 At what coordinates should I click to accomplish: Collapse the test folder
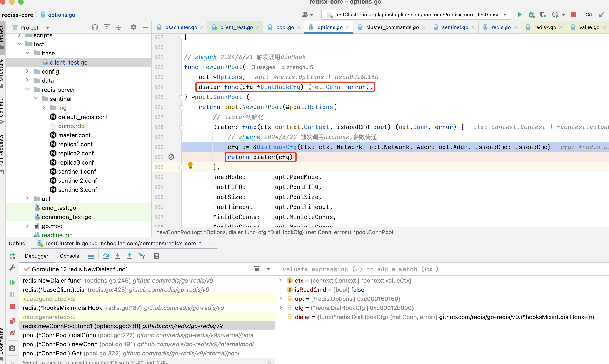(x=19, y=44)
